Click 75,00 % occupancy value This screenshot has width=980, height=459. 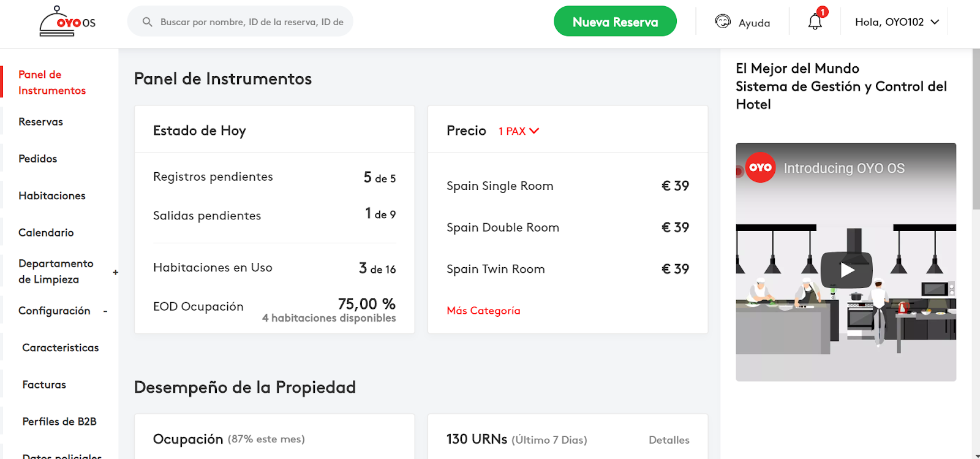point(367,304)
